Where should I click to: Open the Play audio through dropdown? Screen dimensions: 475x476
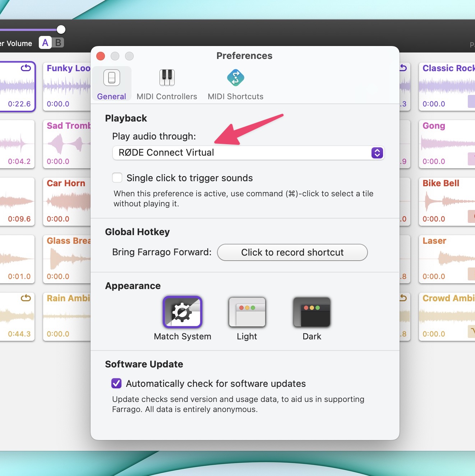(x=248, y=153)
